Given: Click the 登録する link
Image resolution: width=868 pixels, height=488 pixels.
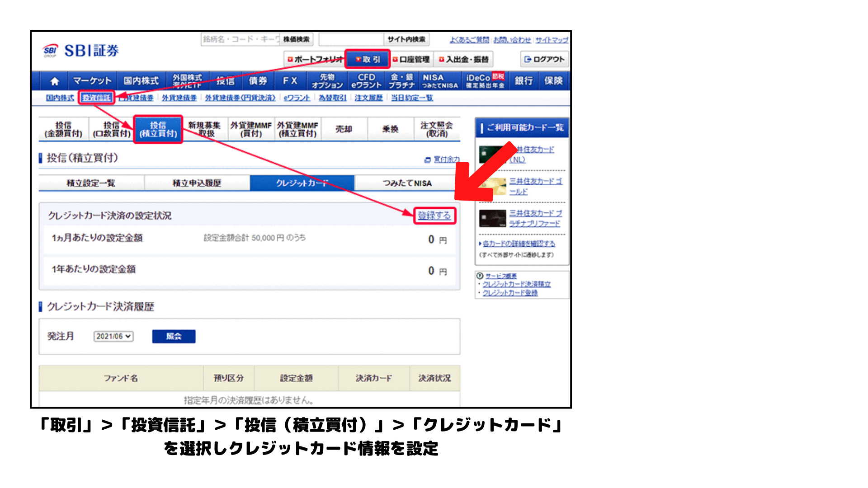Looking at the screenshot, I should pos(434,216).
